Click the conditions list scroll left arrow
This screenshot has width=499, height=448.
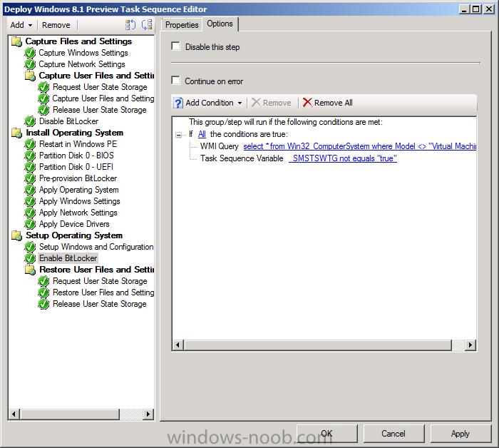[x=178, y=345]
